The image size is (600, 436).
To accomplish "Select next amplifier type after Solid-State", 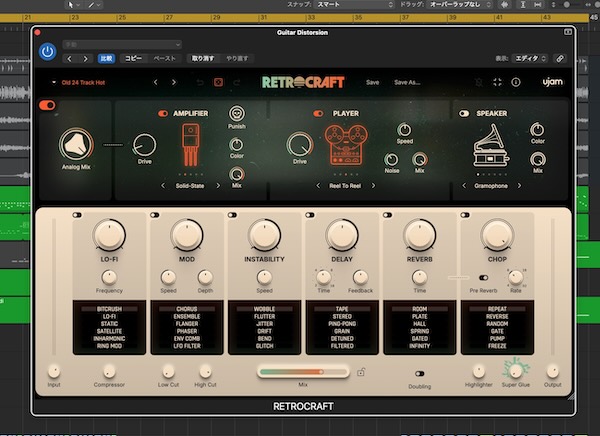I will (x=218, y=186).
